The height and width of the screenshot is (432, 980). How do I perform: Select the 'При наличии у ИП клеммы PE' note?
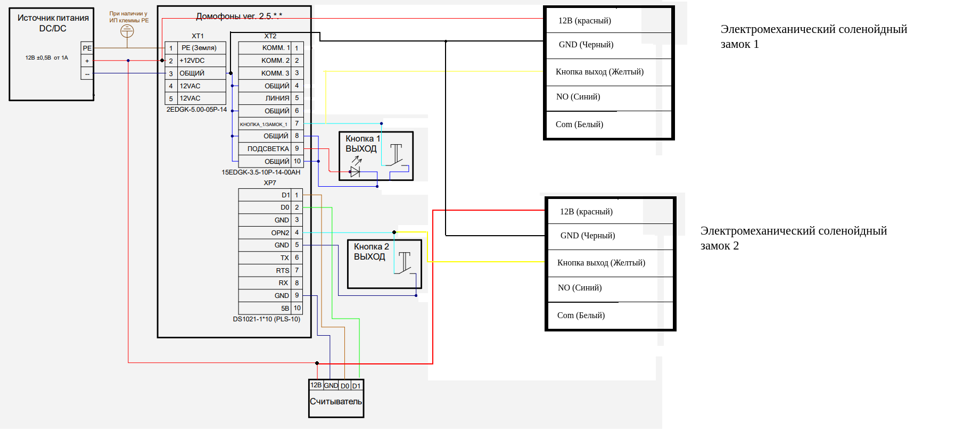pyautogui.click(x=129, y=17)
